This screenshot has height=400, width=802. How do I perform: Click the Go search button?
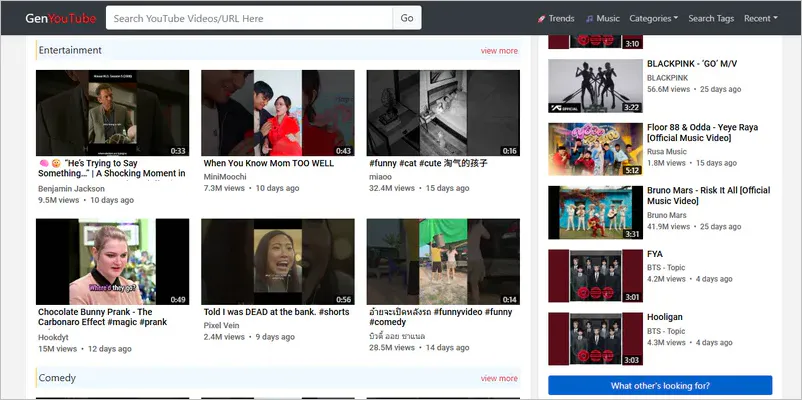click(407, 18)
